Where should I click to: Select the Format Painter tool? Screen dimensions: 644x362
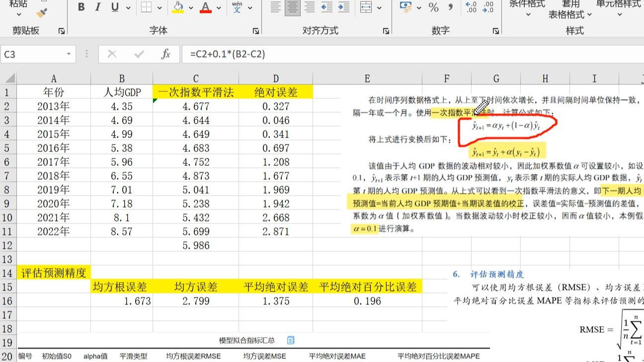(41, 13)
